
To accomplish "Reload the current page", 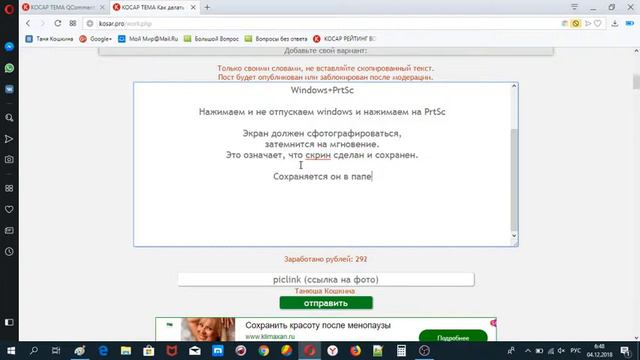I will [58, 23].
